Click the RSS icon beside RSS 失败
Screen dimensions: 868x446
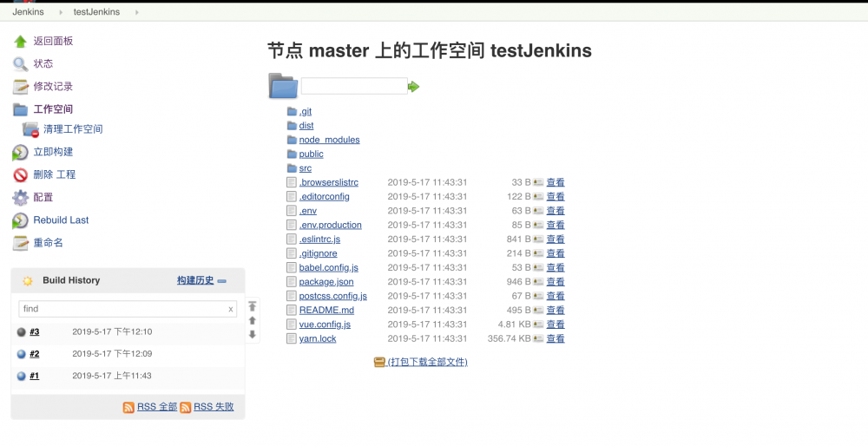[x=186, y=407]
